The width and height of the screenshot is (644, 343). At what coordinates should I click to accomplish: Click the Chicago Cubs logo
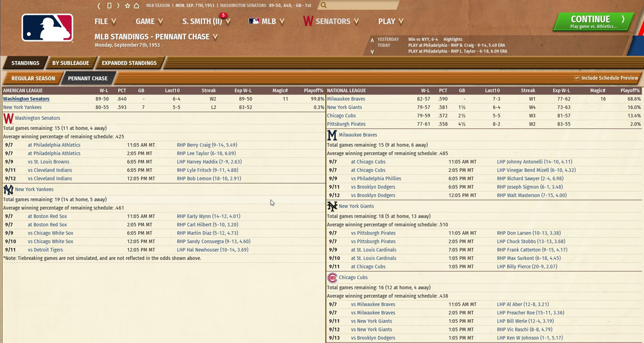[332, 278]
